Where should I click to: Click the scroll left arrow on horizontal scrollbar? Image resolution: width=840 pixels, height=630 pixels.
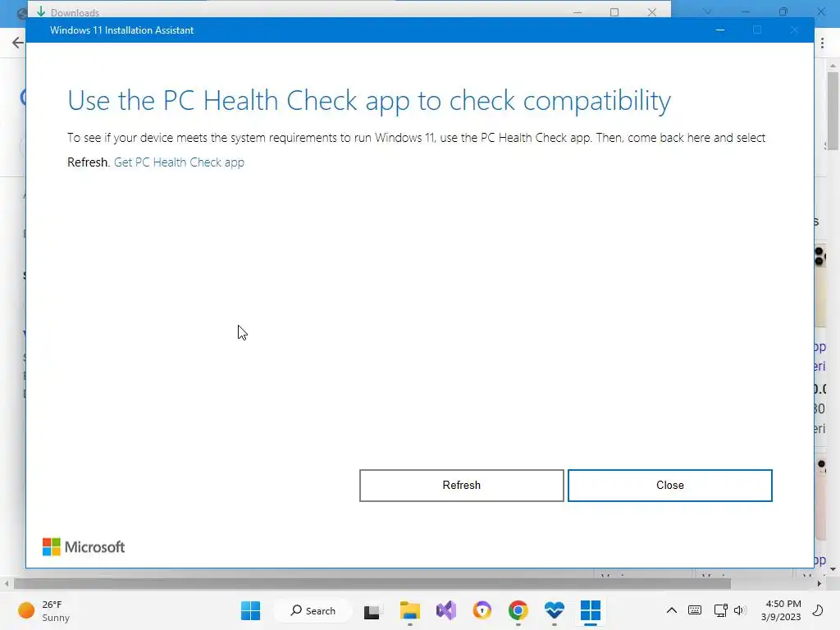coord(6,583)
